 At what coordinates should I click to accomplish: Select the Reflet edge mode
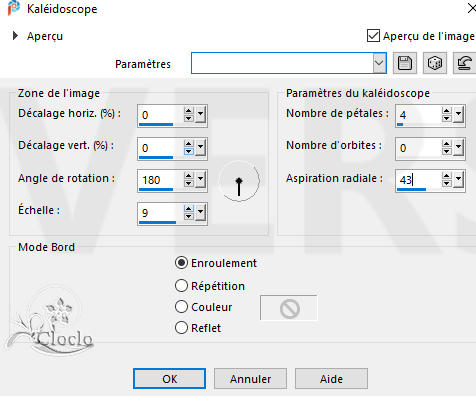click(181, 328)
